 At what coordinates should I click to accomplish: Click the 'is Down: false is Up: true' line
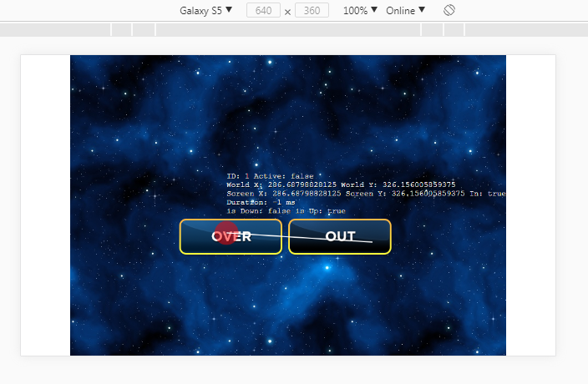tap(286, 211)
